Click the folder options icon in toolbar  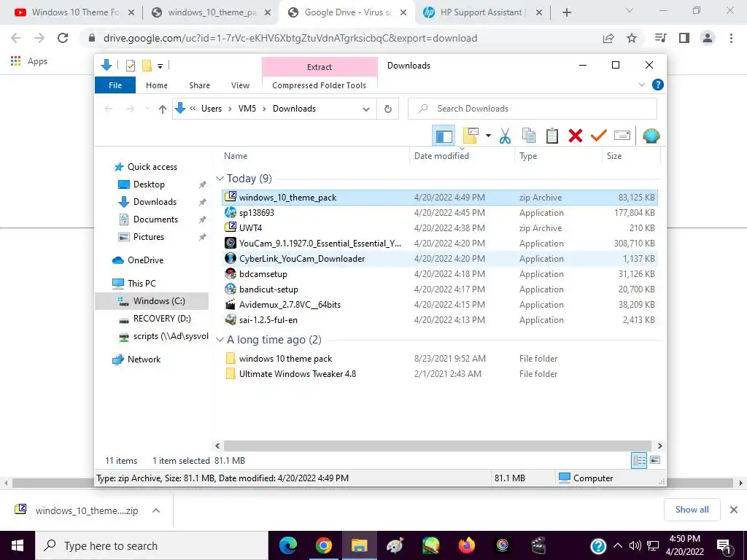(x=471, y=136)
